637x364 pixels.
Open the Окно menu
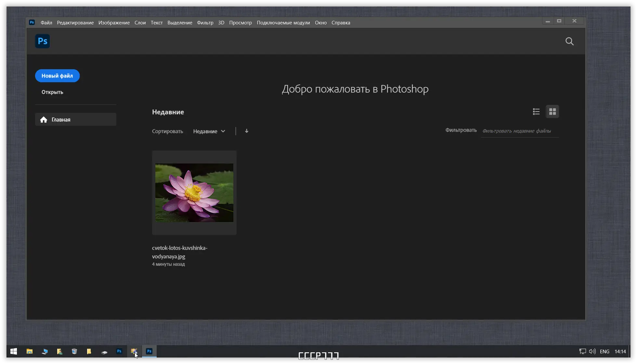[x=320, y=22]
